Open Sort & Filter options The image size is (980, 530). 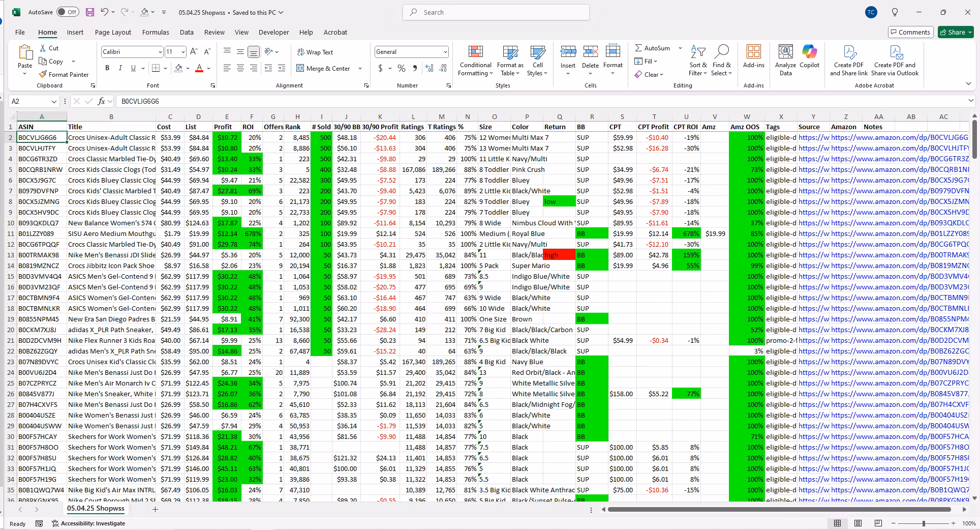pyautogui.click(x=698, y=61)
